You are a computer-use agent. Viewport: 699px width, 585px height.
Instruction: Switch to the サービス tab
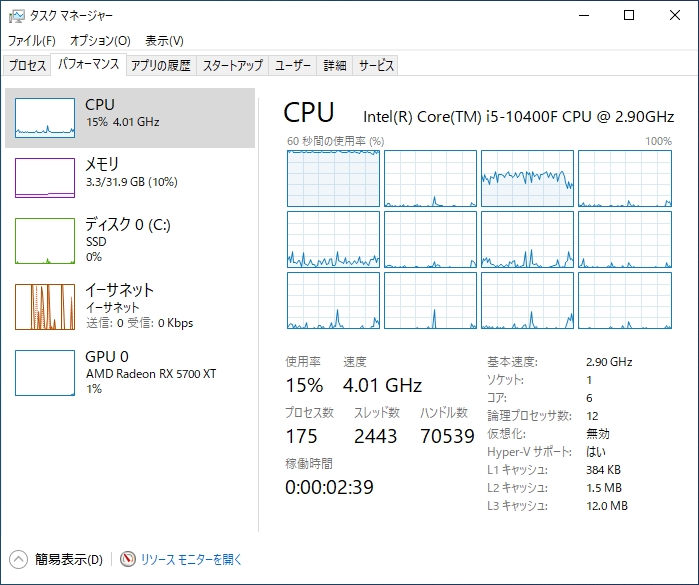coord(376,66)
